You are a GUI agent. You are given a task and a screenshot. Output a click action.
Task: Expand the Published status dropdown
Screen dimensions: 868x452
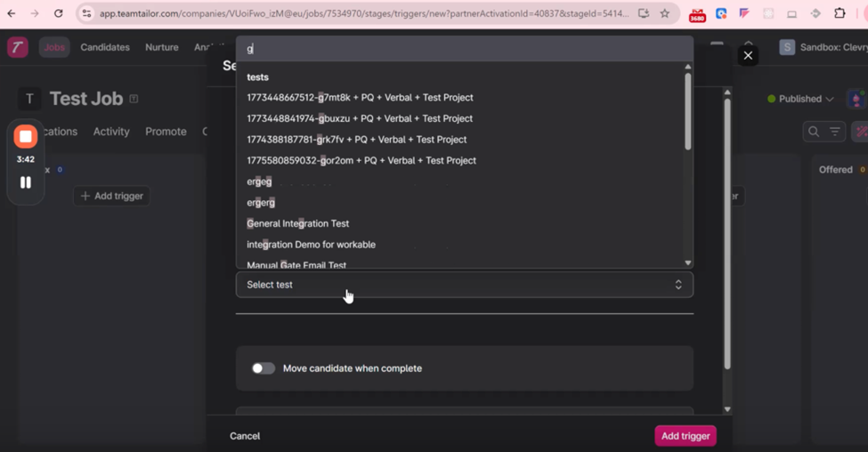(800, 99)
